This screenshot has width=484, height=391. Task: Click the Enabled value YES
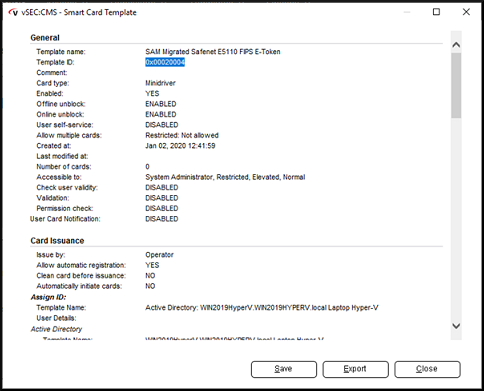tap(152, 94)
